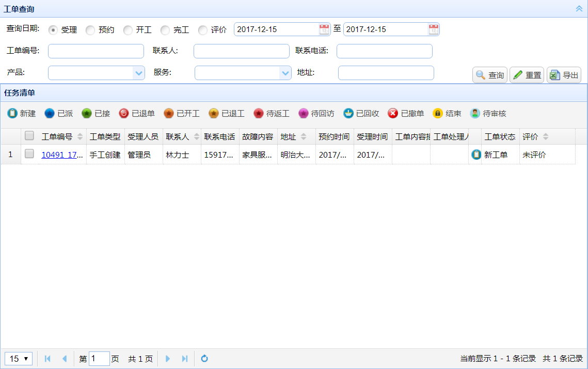The image size is (588, 369).
Task: Choose the 完工 date radio option
Action: click(165, 30)
